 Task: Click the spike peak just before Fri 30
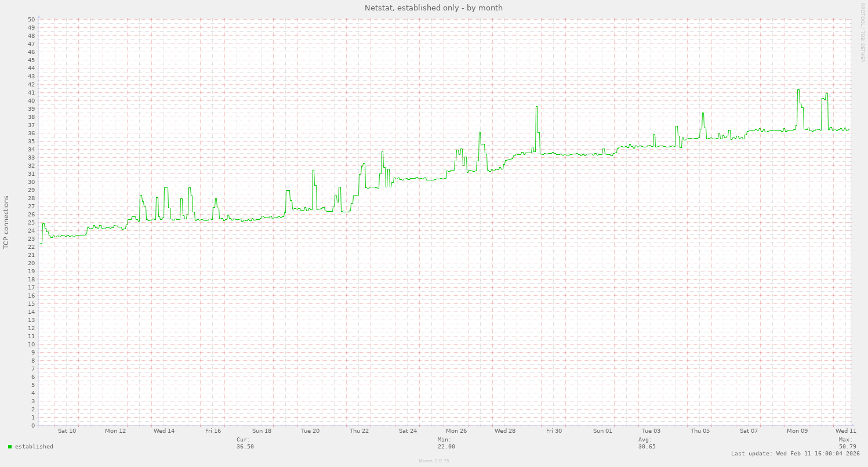tap(536, 107)
